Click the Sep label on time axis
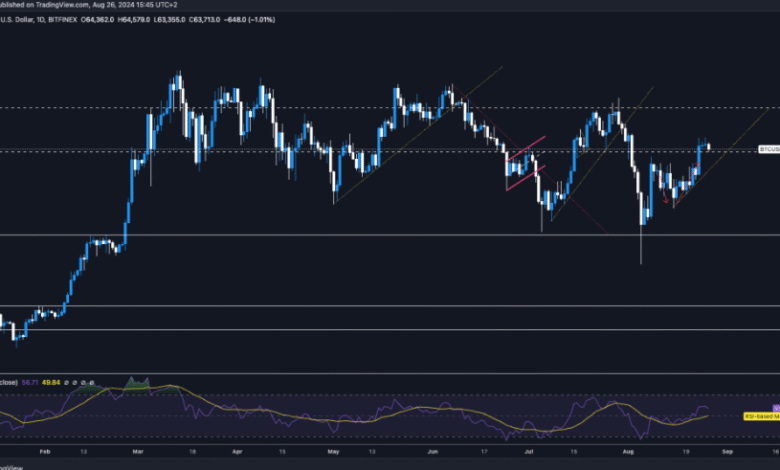Image resolution: width=780 pixels, height=470 pixels. (727, 452)
